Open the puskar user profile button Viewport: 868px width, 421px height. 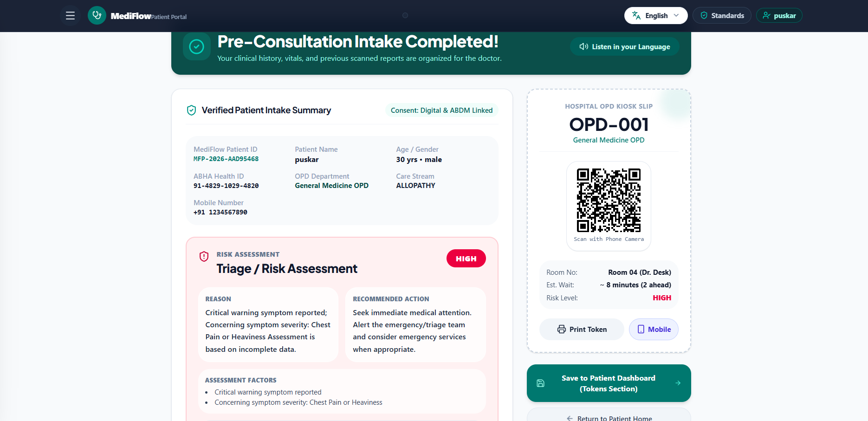[x=779, y=15]
